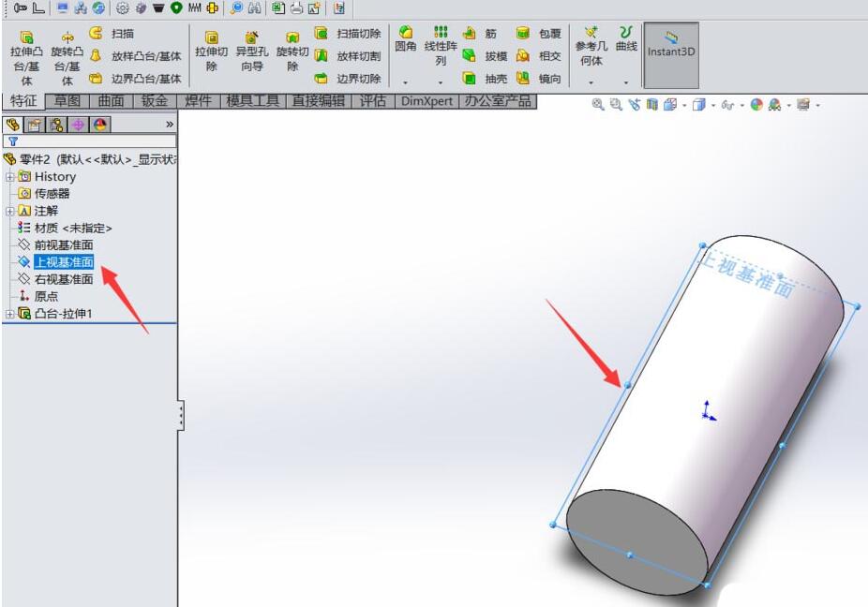The image size is (868, 607).
Task: Open the 曲线 curves dropdown arrow
Action: [x=626, y=82]
